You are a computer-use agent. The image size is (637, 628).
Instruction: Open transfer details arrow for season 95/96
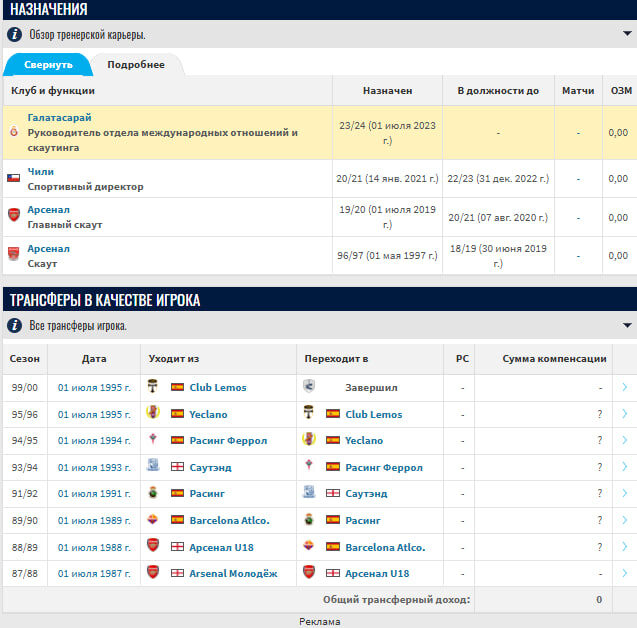click(x=625, y=414)
